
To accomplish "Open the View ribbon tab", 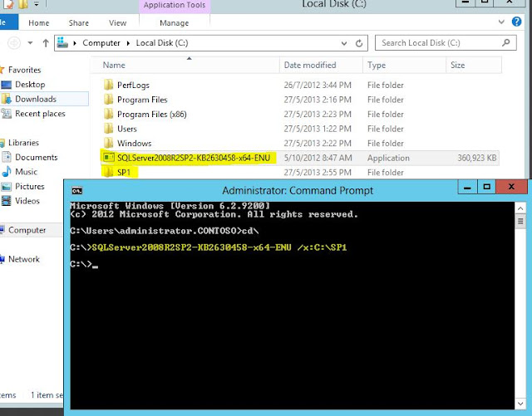I will click(x=117, y=23).
